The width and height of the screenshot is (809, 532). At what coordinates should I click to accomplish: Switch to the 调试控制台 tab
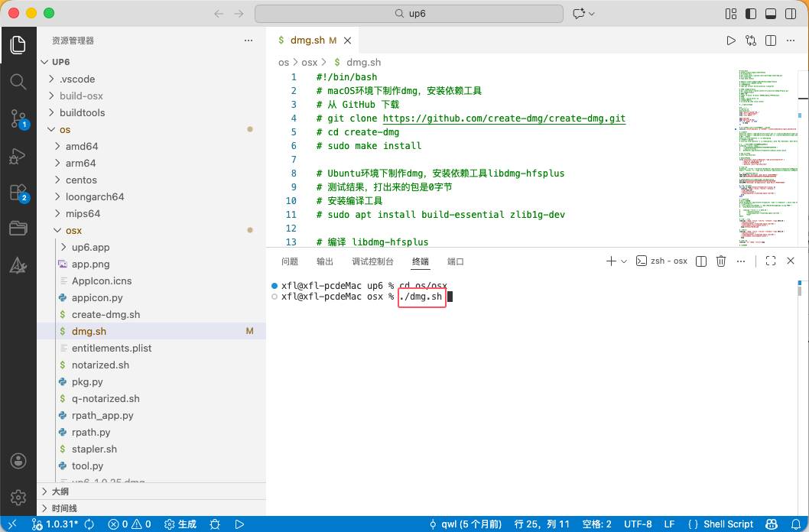point(372,261)
